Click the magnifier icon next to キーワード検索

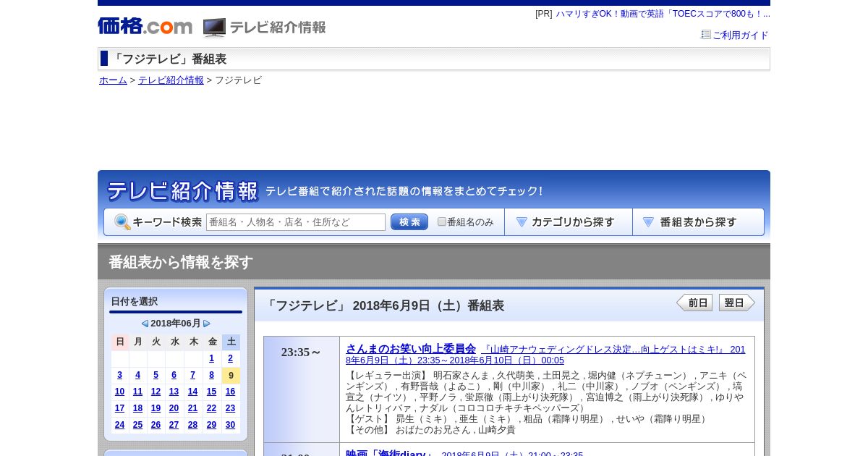(x=122, y=221)
